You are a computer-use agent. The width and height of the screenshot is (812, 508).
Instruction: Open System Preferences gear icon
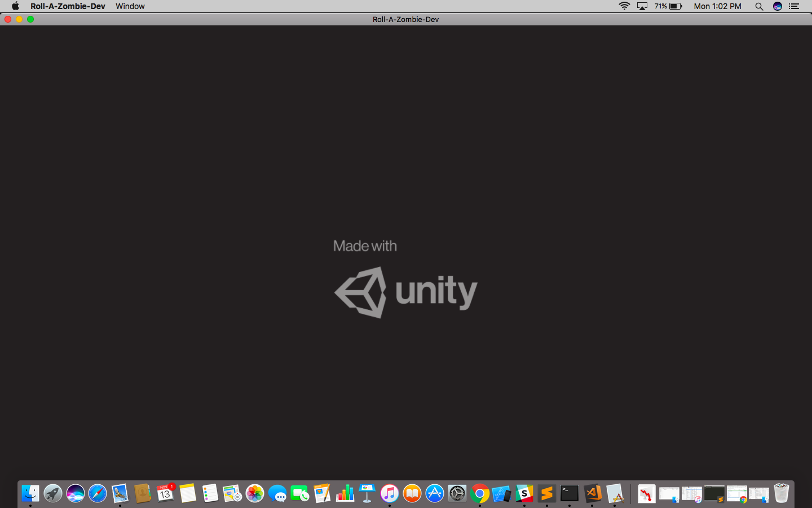[x=457, y=493]
